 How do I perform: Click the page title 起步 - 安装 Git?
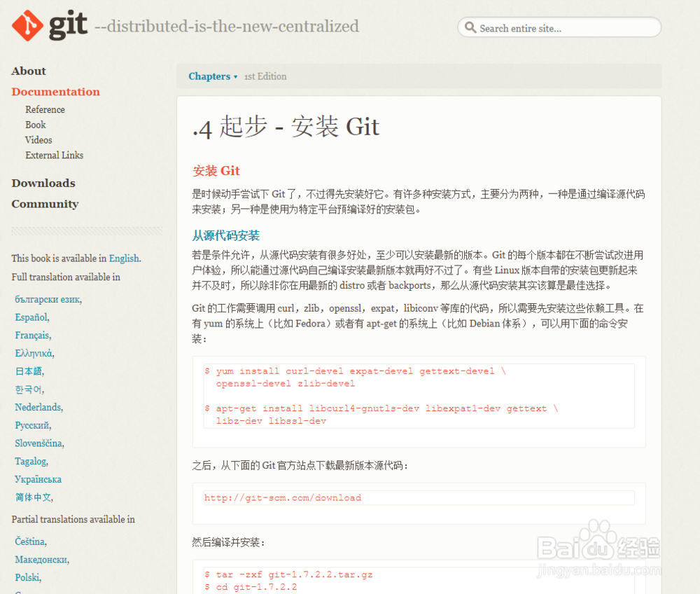tap(286, 127)
